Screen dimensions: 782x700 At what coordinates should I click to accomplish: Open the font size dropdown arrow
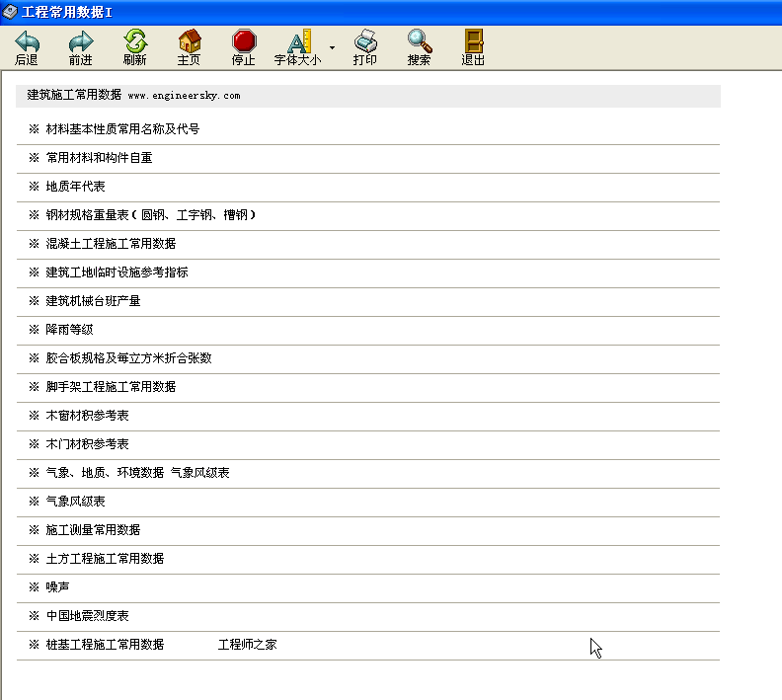coord(332,47)
